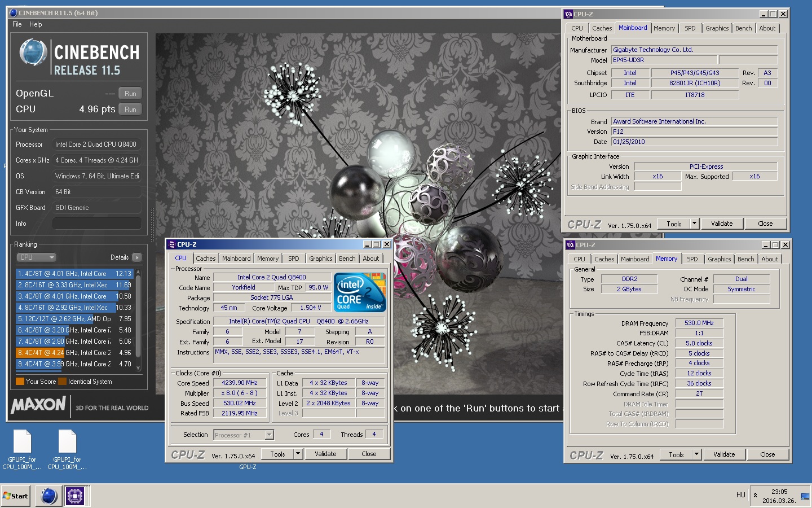
Task: Click the Southbridge value 82801JR (ICH10R)
Action: 695,83
